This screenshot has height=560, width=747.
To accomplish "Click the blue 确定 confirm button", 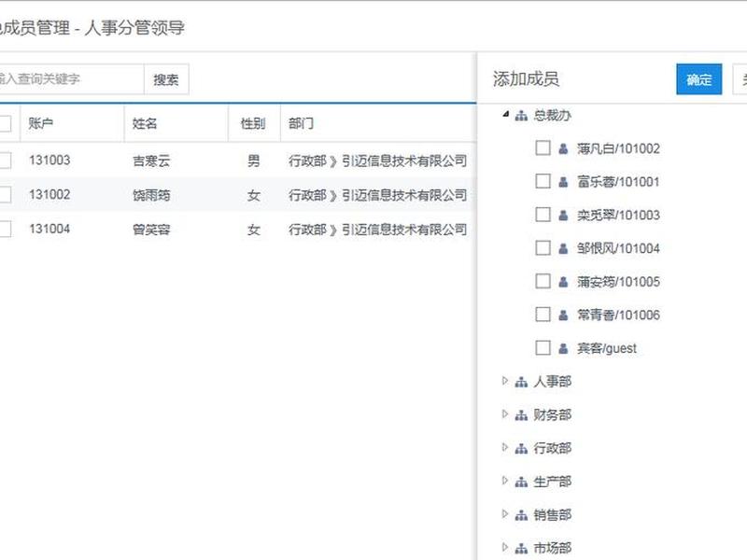I will tap(698, 79).
